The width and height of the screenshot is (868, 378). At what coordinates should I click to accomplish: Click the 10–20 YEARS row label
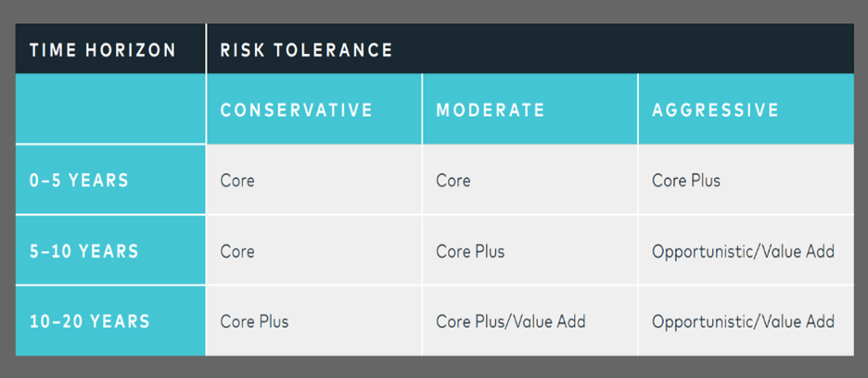coord(110,321)
